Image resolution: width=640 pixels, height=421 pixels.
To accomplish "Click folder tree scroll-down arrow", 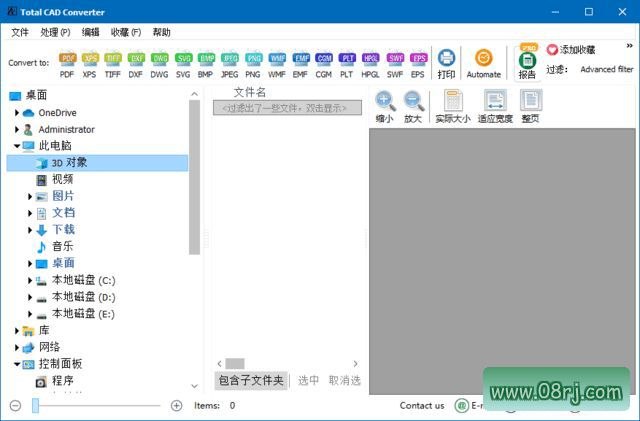I will coord(195,386).
